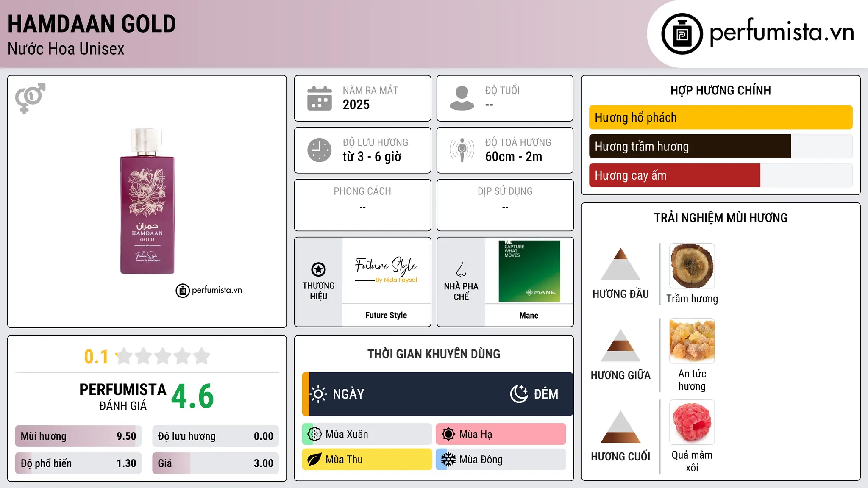Click the base-note pyramid icon above Hương cuối
The height and width of the screenshot is (488, 868).
(x=620, y=427)
